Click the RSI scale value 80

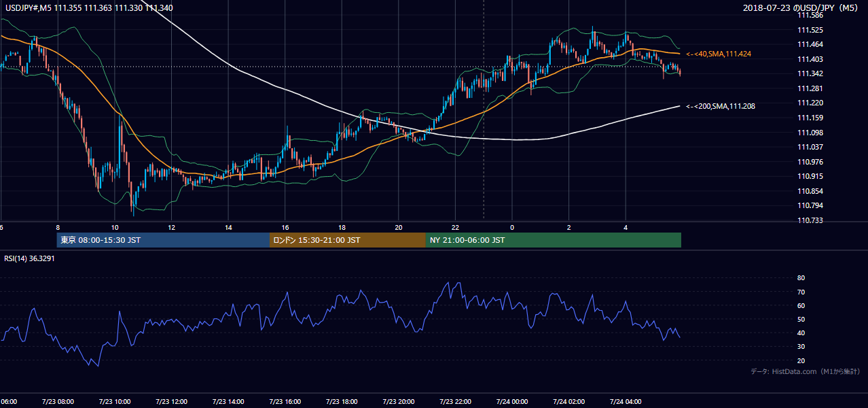pyautogui.click(x=801, y=278)
